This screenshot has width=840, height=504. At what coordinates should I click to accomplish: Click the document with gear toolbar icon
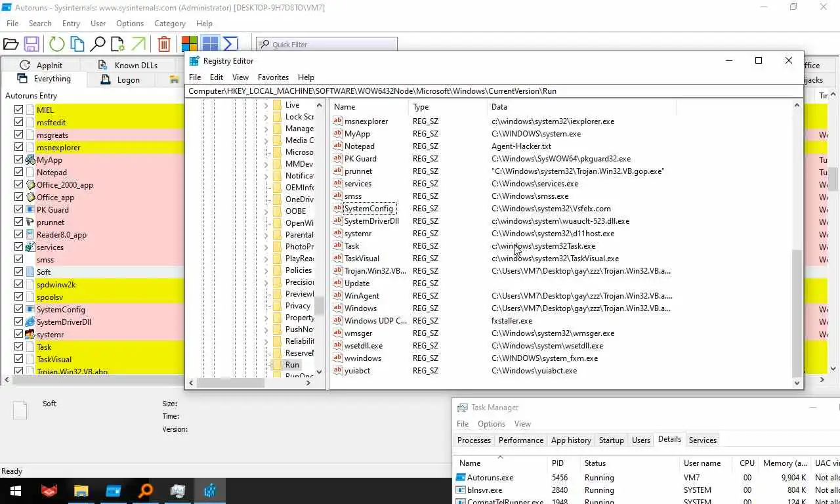click(118, 44)
